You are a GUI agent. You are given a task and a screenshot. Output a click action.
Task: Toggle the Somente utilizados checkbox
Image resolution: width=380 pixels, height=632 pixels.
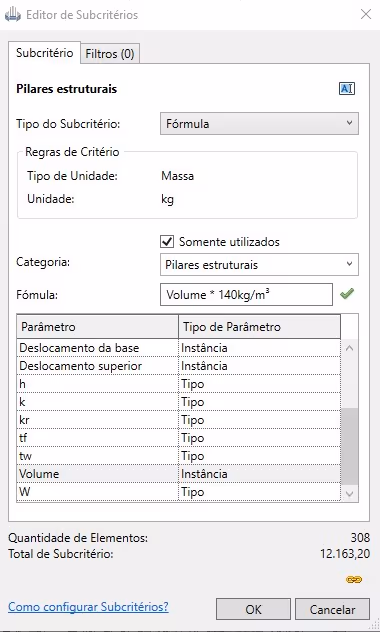coord(167,242)
